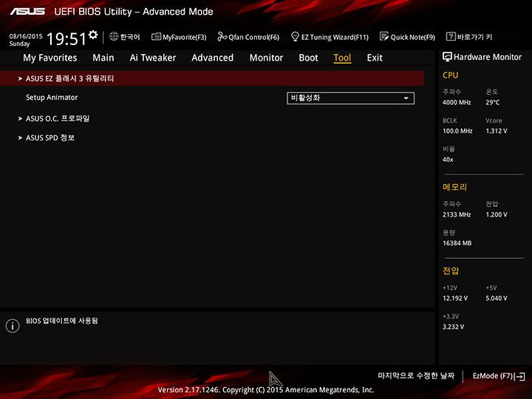Select the Setup Animator label
532x399 pixels.
tap(52, 98)
